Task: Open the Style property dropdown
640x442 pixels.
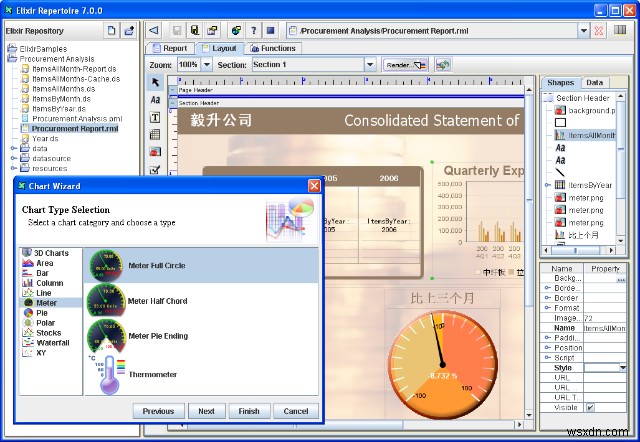Action: [622, 368]
